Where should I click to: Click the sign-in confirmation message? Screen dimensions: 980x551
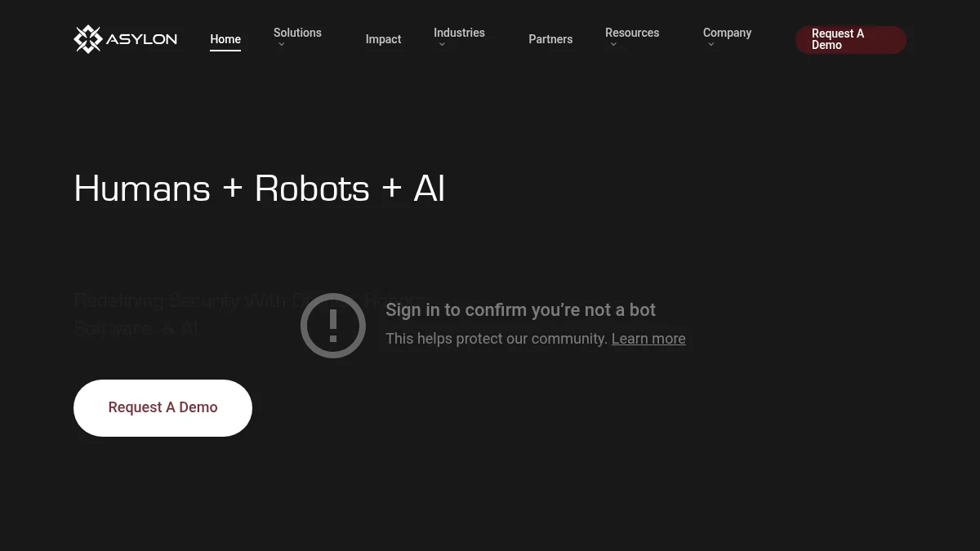520,309
